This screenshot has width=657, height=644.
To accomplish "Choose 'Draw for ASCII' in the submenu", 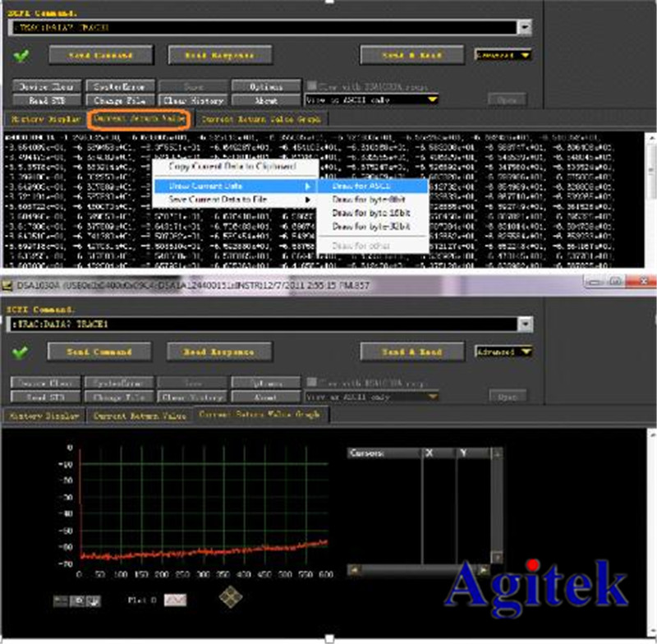I will tap(373, 186).
